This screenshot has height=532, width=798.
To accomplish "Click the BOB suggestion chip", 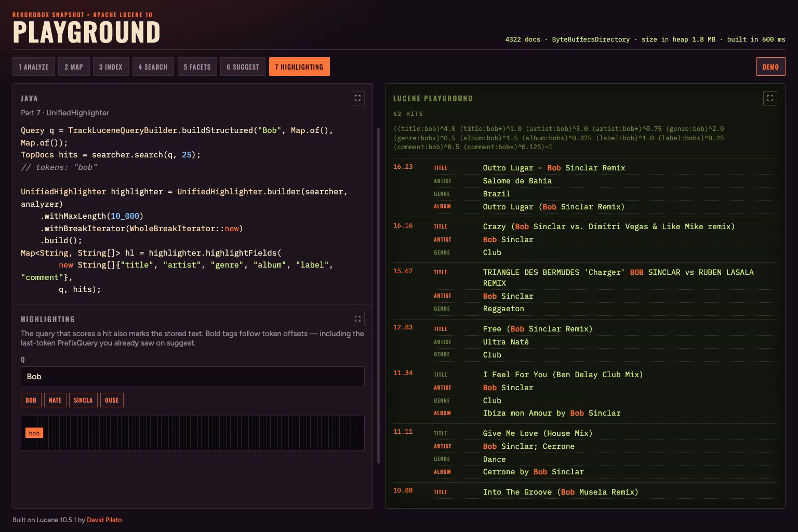I will point(31,400).
